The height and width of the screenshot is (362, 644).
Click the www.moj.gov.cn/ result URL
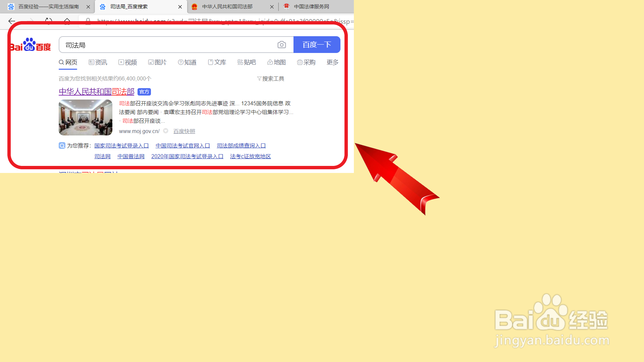tap(139, 131)
